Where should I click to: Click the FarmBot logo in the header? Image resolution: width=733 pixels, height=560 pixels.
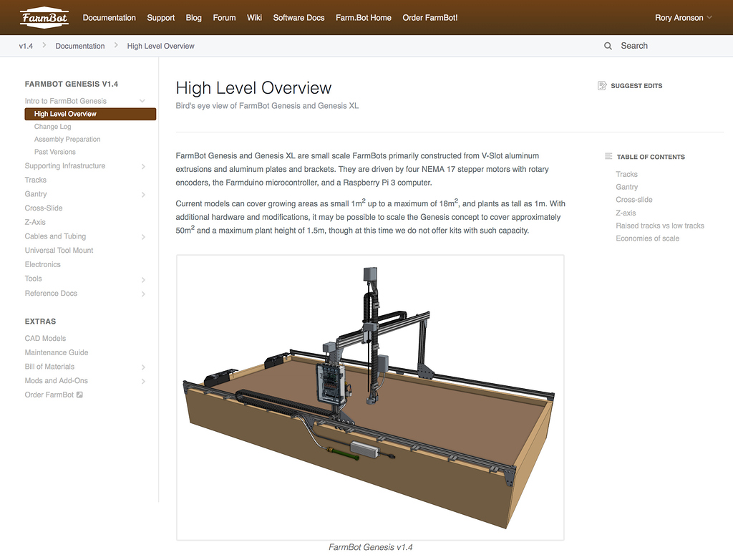coord(43,17)
